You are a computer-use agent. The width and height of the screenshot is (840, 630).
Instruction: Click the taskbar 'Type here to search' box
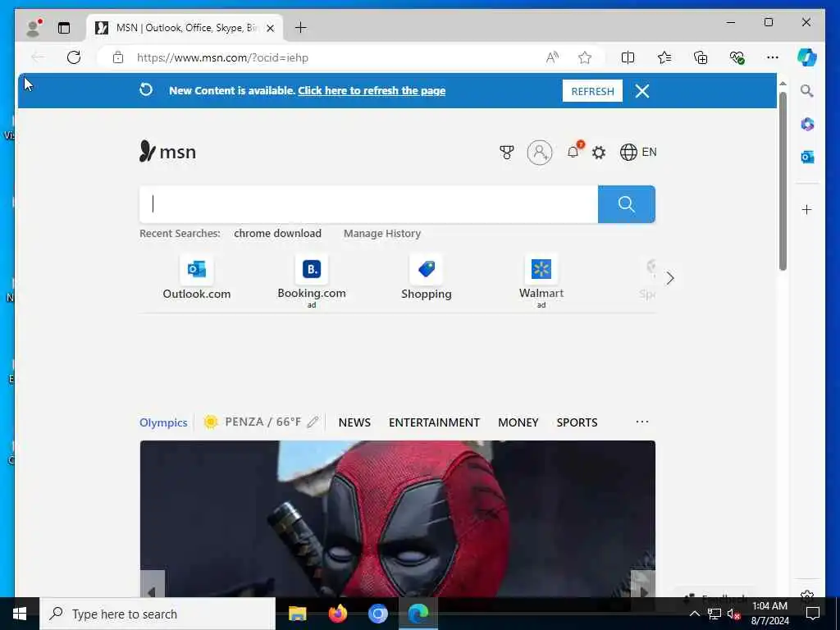tap(157, 614)
